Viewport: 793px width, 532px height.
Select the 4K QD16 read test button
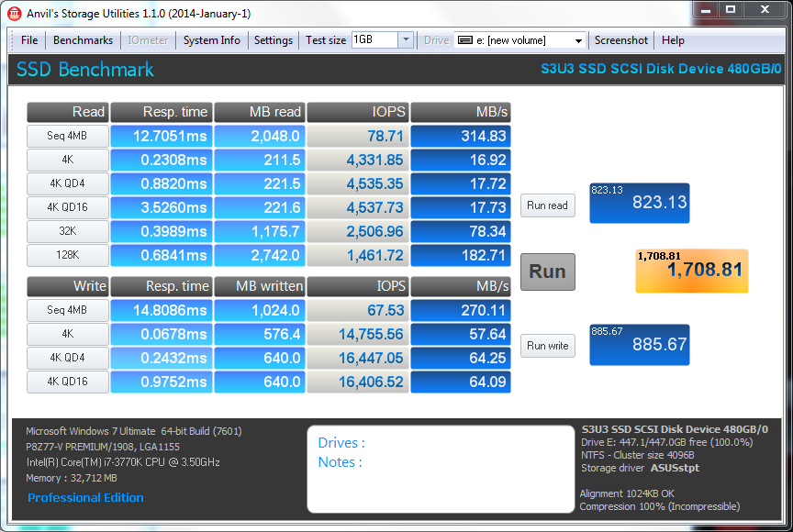point(67,208)
